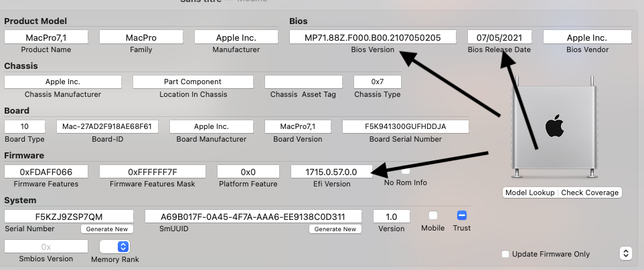Click the Mac Pro tower image

[554, 127]
